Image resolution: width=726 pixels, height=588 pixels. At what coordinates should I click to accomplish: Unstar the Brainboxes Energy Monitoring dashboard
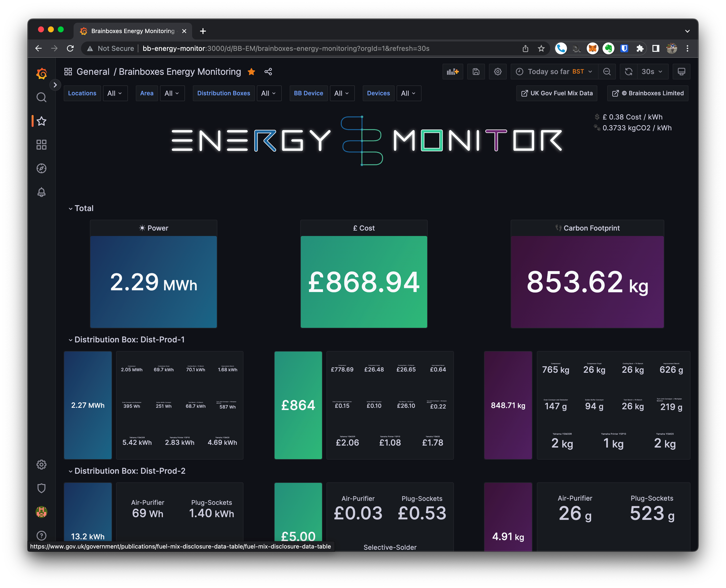pyautogui.click(x=251, y=72)
